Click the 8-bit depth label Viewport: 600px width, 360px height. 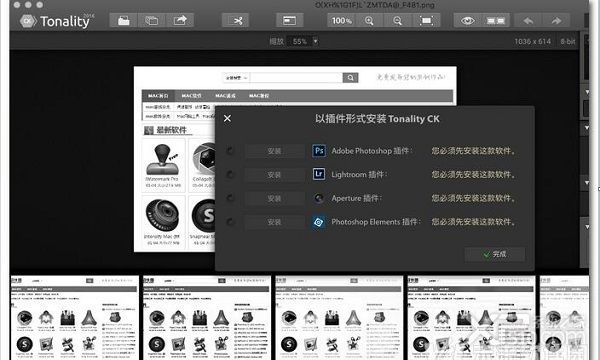(568, 41)
